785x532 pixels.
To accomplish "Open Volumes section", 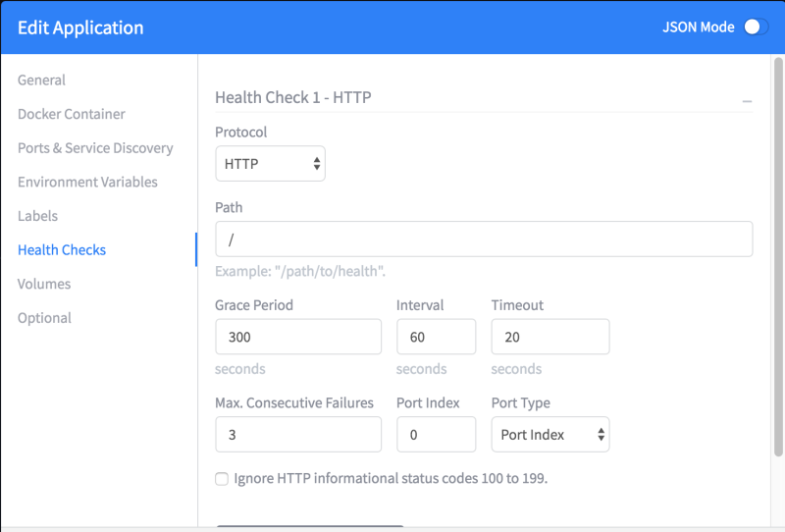I will click(x=44, y=284).
